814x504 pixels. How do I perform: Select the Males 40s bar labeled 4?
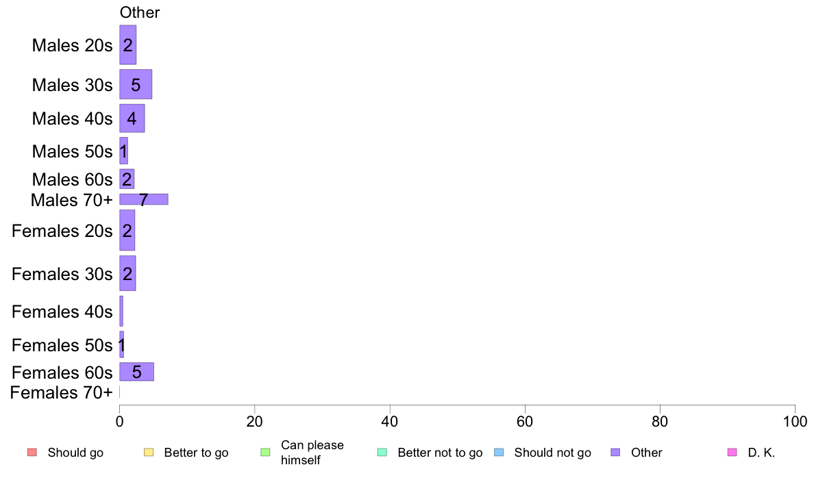pyautogui.click(x=132, y=118)
